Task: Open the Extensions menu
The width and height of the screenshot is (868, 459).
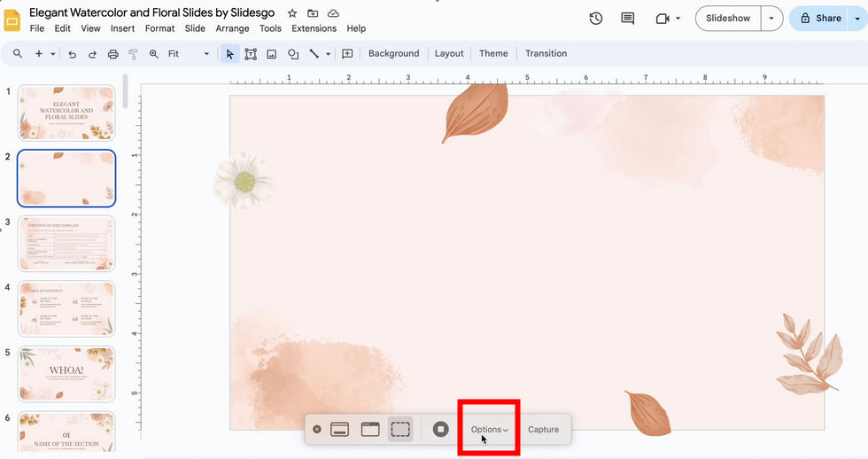Action: pos(314,28)
